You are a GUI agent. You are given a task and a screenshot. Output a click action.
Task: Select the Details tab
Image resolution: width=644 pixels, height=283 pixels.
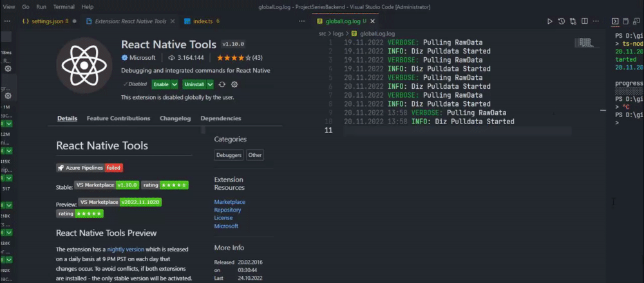pyautogui.click(x=67, y=118)
